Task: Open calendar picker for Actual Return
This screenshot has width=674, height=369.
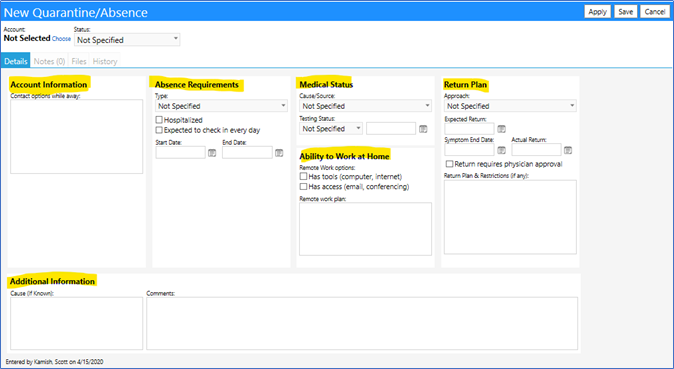Action: tap(568, 150)
